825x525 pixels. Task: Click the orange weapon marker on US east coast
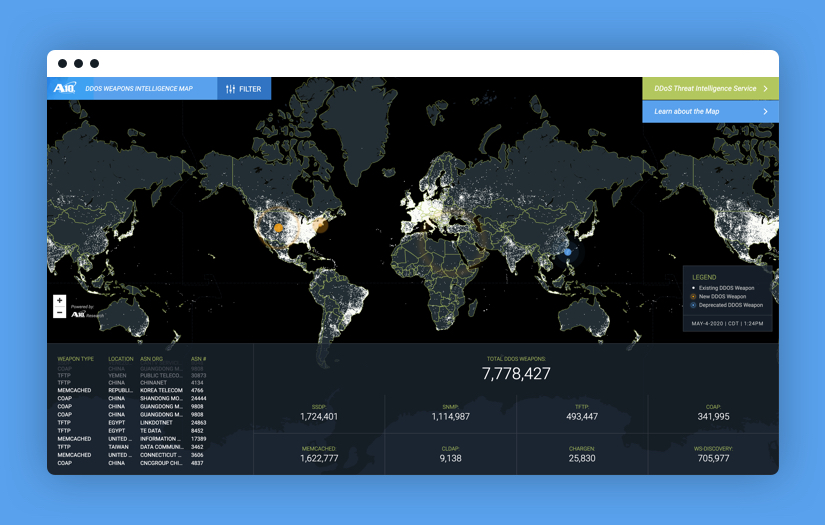click(x=320, y=226)
